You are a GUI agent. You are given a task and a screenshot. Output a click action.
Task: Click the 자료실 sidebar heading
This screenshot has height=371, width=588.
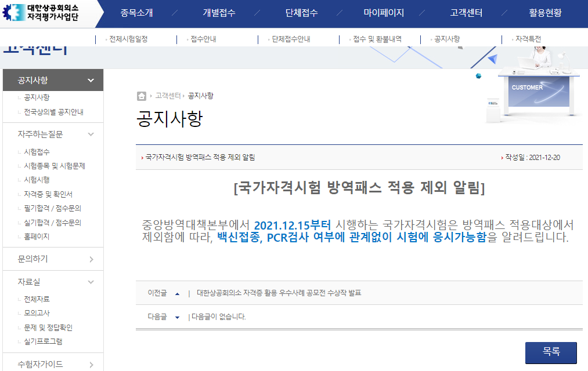(29, 282)
